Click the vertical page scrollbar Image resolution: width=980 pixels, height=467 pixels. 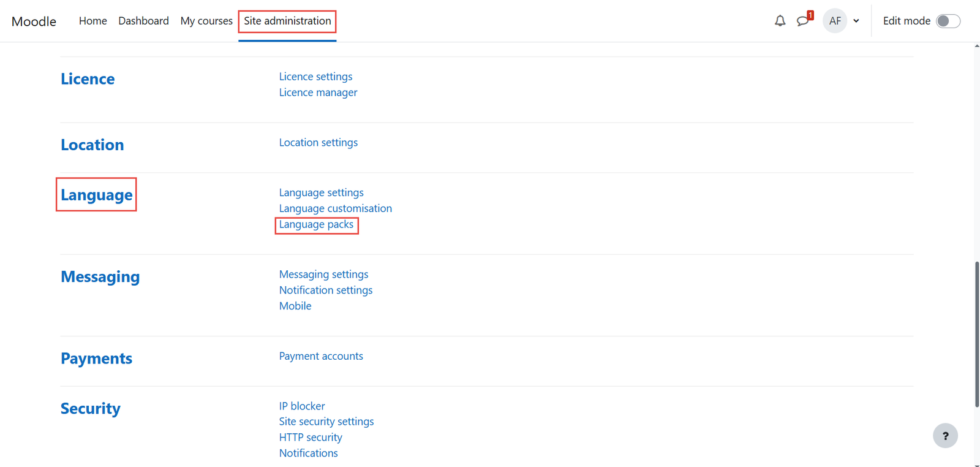coord(976,334)
